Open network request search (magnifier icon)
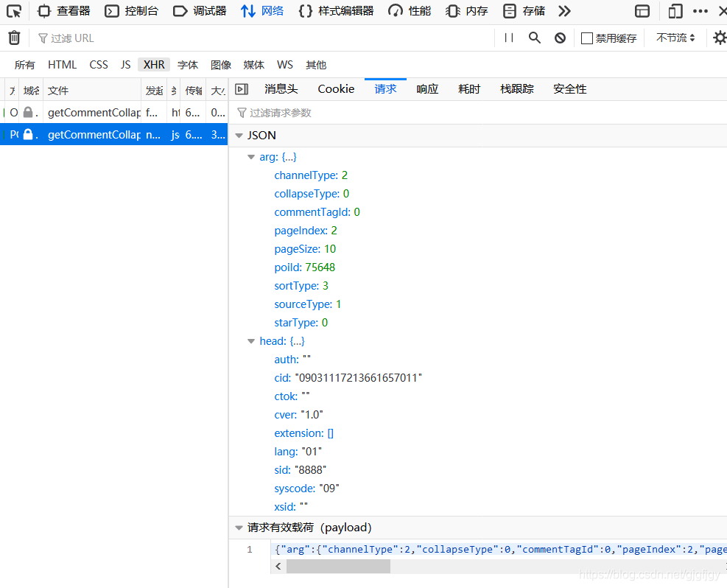 (534, 37)
